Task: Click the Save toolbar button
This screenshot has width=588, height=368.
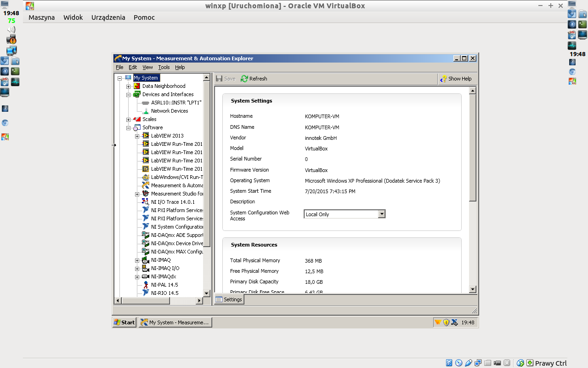Action: [226, 79]
